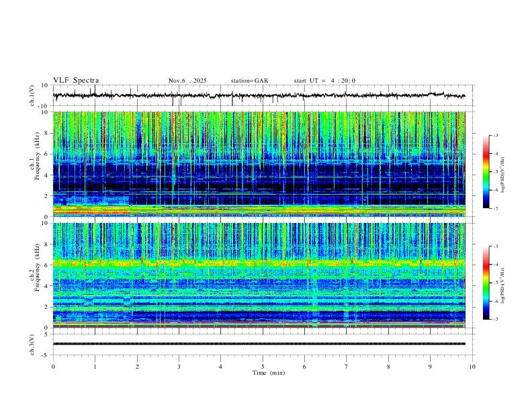Click time axis tick label "5"
Viewport: 532px width, 411px height.
pos(263,367)
